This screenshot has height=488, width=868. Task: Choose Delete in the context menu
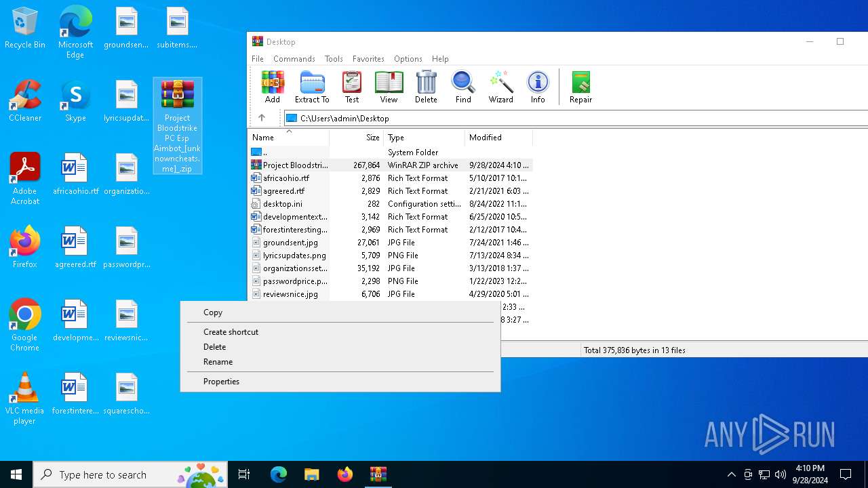point(340,347)
